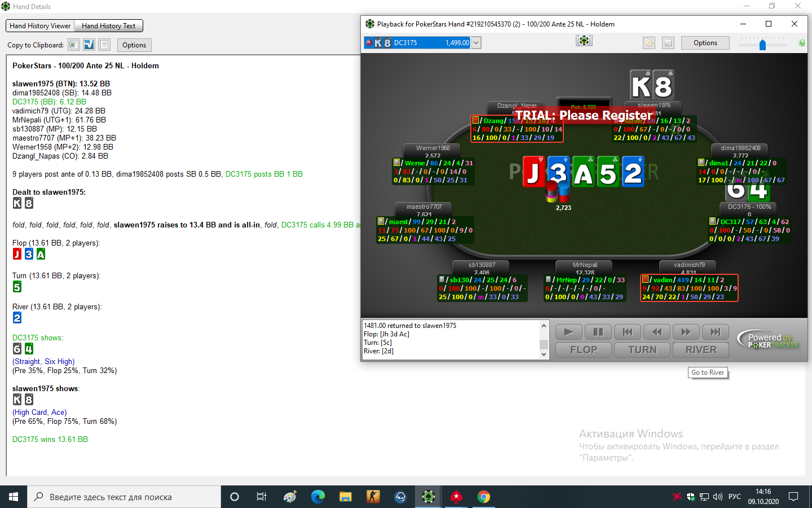Click the green help icon in replayer
812x508 pixels.
point(801,43)
